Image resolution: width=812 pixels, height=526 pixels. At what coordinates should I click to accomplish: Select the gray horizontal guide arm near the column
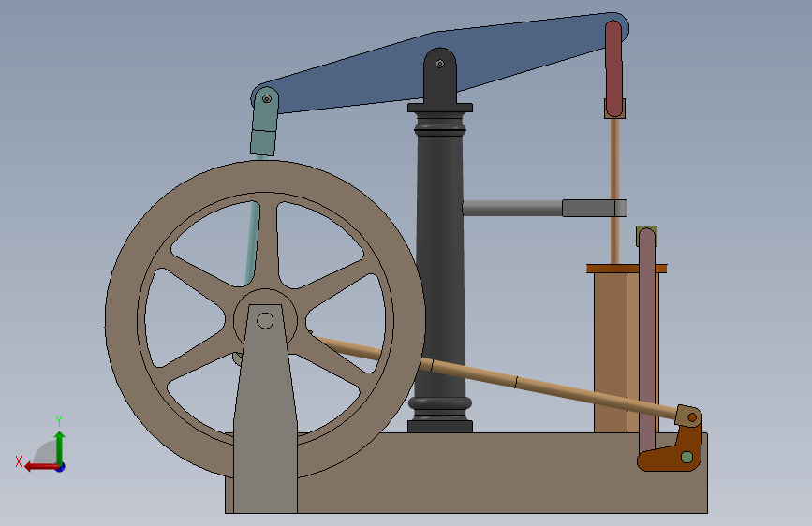pyautogui.click(x=512, y=208)
